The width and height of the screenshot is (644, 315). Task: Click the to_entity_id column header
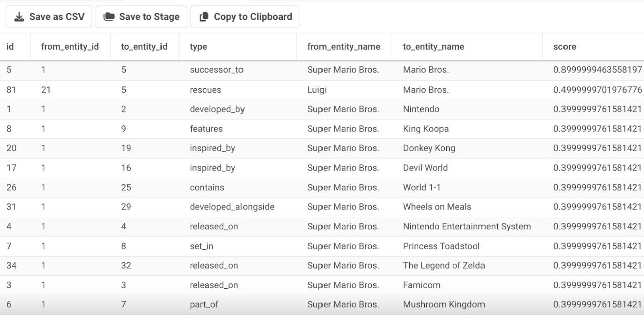tap(144, 47)
